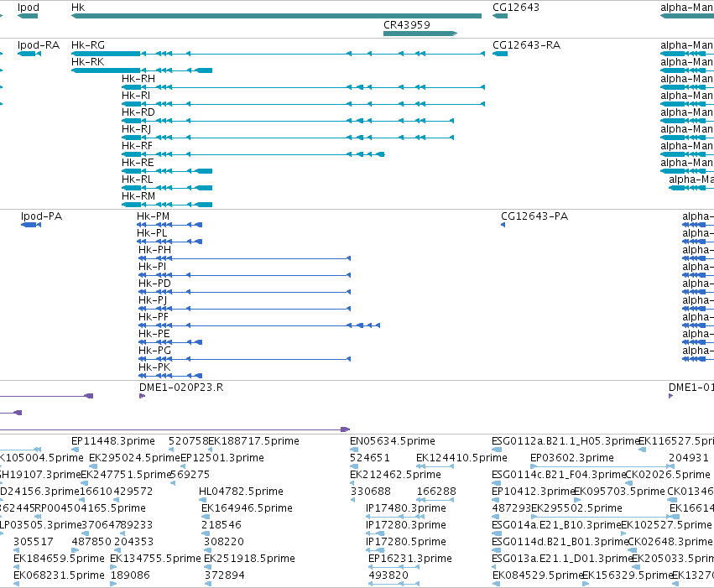The height and width of the screenshot is (588, 714).
Task: Select the EK068231.5prime EST label
Action: pos(59,575)
